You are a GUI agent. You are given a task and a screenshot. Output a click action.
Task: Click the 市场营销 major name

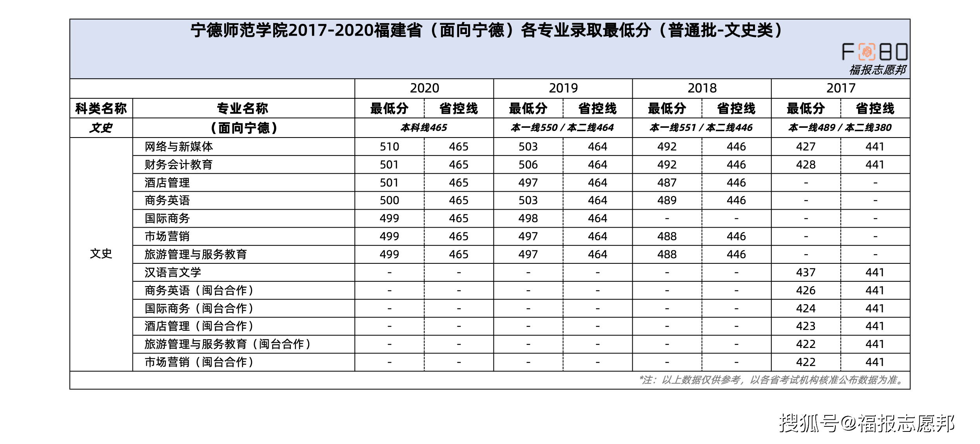point(167,236)
